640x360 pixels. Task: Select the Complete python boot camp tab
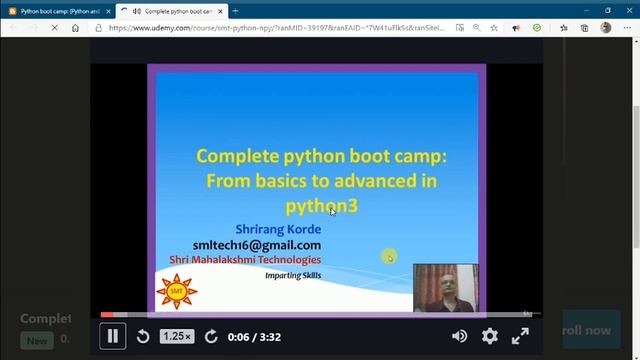coord(171,11)
